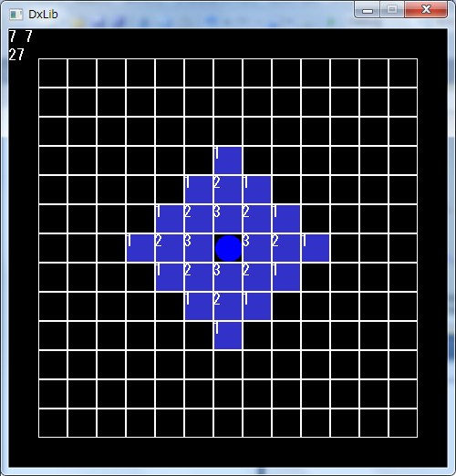Select the bottom-right corner cell of the grid

(403, 423)
